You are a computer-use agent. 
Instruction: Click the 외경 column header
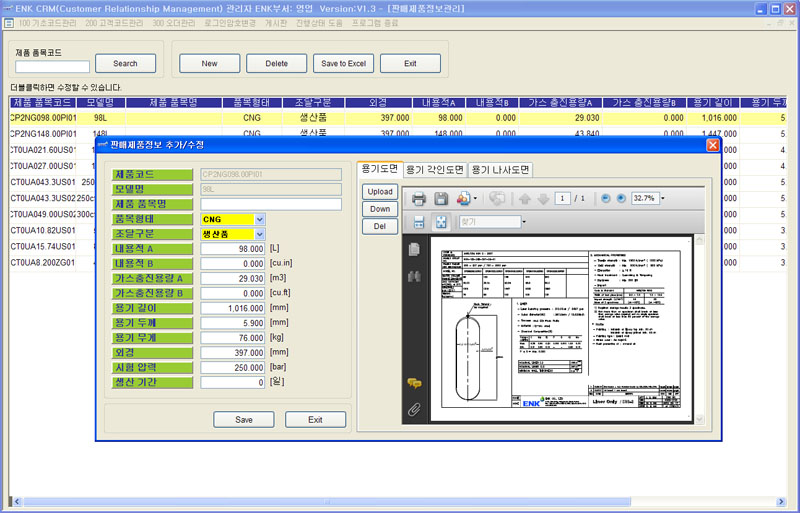tap(378, 103)
